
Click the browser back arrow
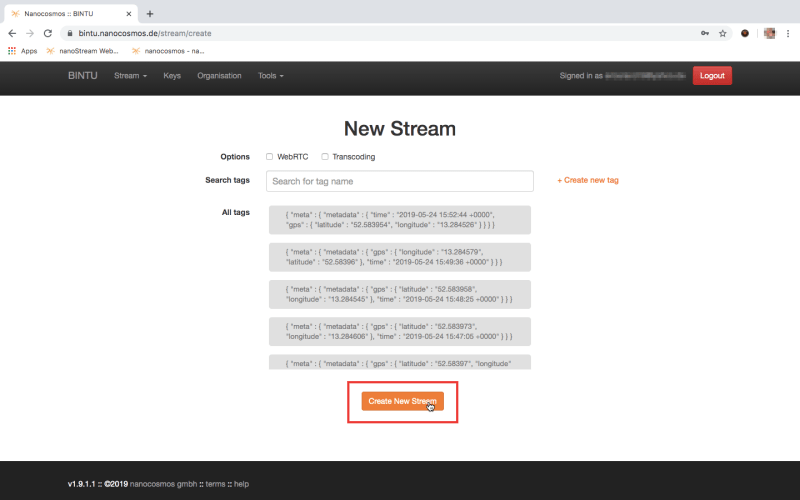point(11,33)
